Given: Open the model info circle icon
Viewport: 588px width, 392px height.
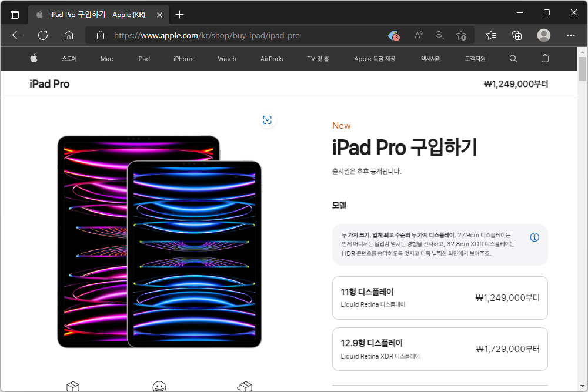Looking at the screenshot, I should click(x=534, y=237).
